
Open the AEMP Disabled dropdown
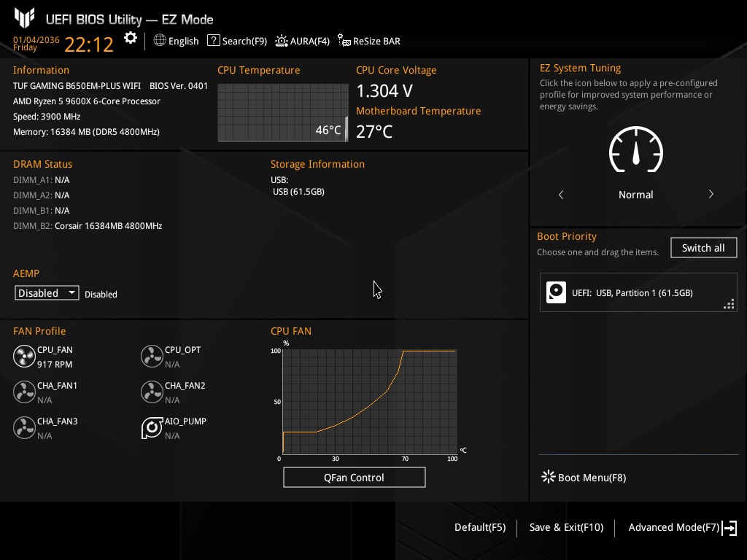(x=47, y=293)
